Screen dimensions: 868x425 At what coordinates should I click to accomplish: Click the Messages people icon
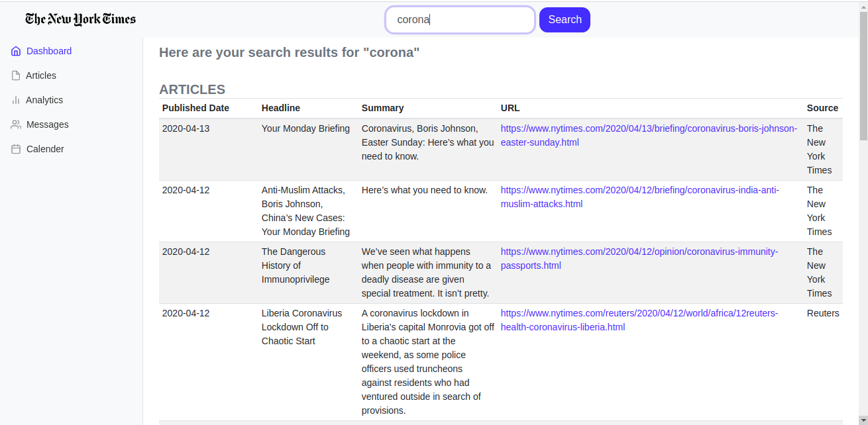tap(16, 124)
